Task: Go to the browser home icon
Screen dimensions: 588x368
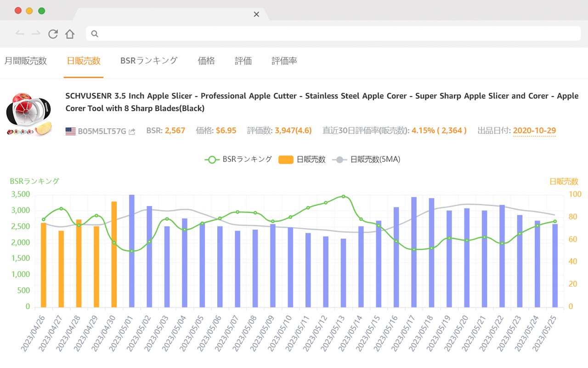Action: tap(70, 34)
